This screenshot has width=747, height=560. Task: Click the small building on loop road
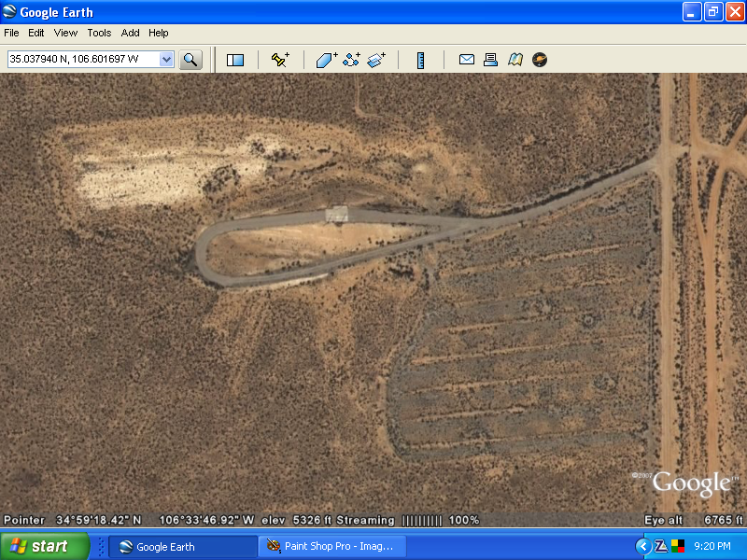click(x=337, y=215)
